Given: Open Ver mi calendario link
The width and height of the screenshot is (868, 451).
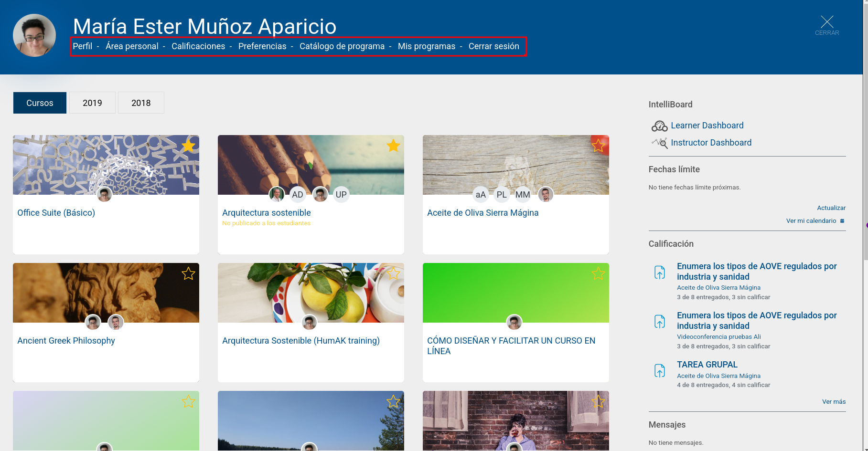Looking at the screenshot, I should [811, 221].
